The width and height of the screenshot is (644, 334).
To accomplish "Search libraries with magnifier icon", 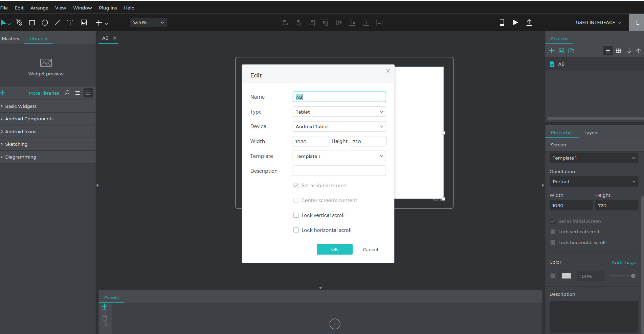I will click(x=67, y=93).
